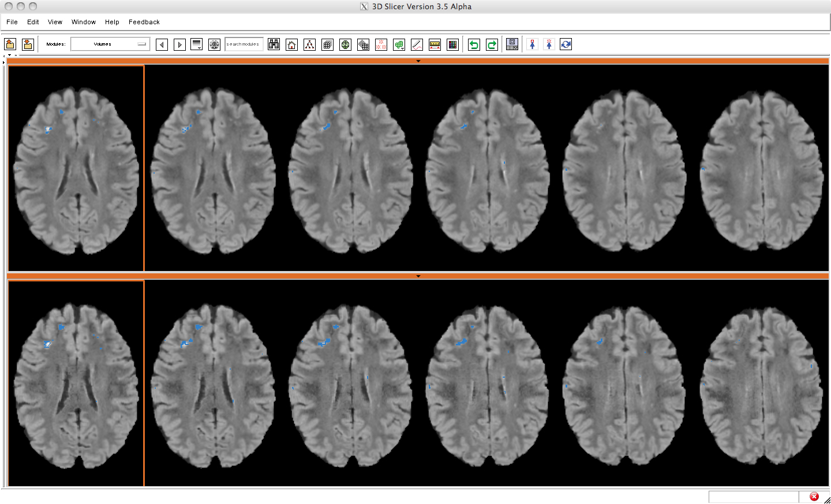Click the binoculars search icon
The height and width of the screenshot is (504, 831).
pyautogui.click(x=274, y=44)
